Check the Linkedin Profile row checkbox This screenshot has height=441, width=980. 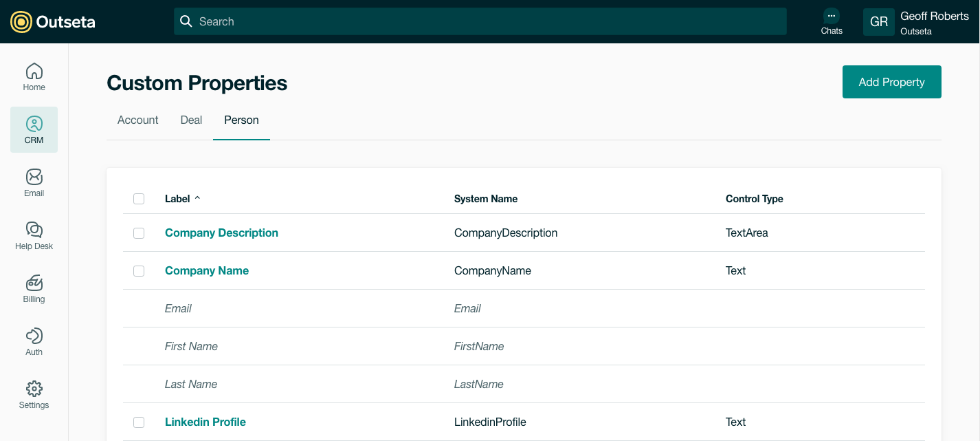coord(139,422)
